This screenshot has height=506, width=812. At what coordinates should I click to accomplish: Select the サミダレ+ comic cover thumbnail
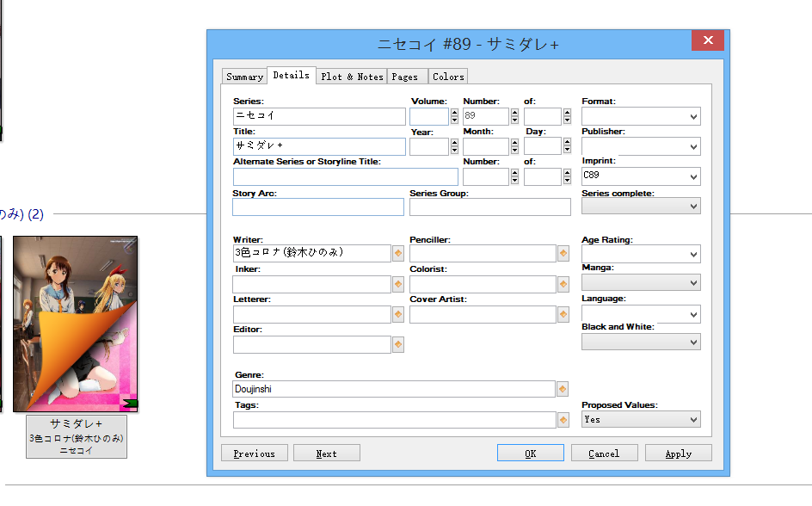pos(75,324)
